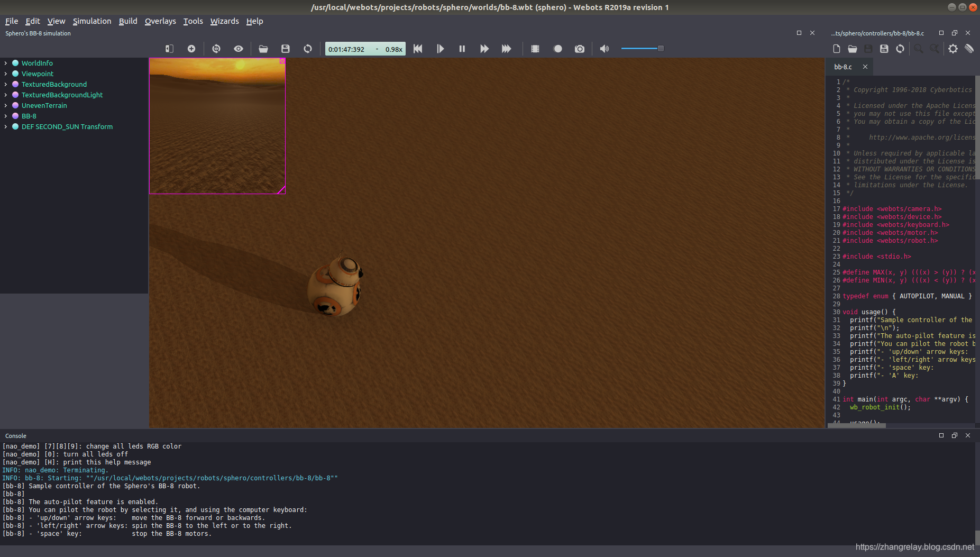Close the camera overlay in 3D view
Viewport: 980px width, 557px height.
pyautogui.click(x=282, y=61)
